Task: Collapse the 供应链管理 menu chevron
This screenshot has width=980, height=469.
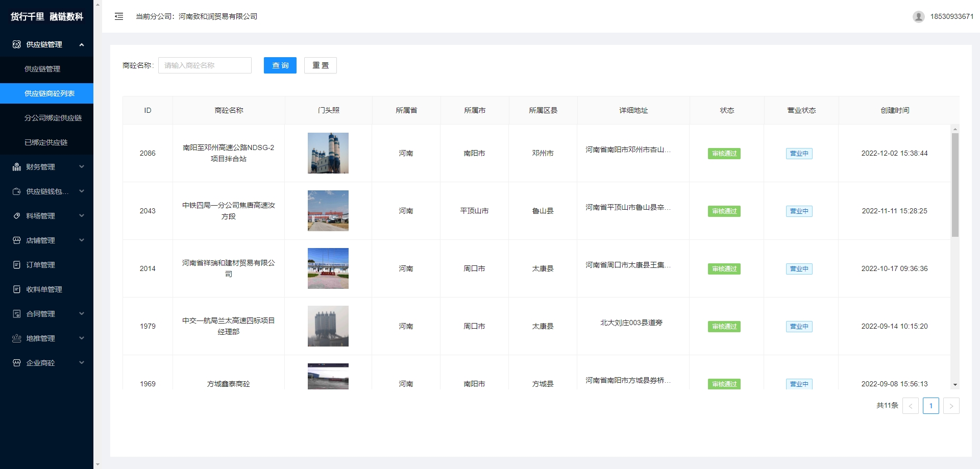Action: tap(82, 44)
